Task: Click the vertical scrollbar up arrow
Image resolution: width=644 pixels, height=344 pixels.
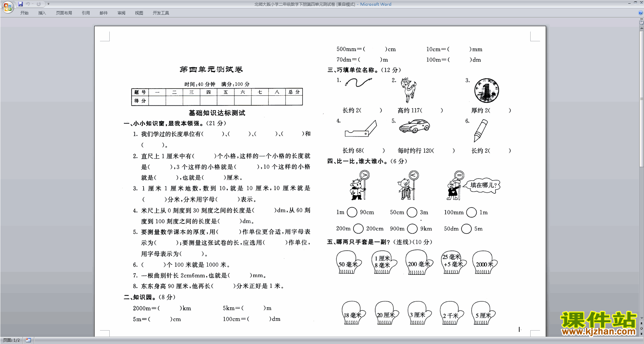Action: (x=641, y=29)
